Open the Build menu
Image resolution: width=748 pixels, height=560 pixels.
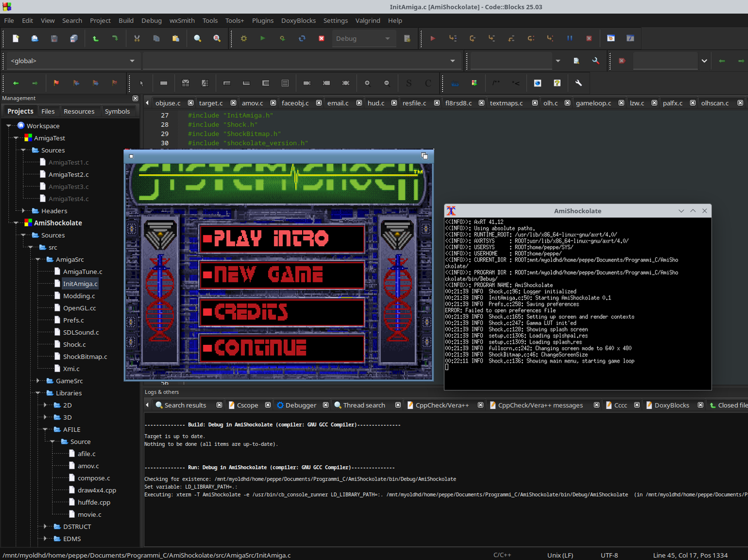[126, 20]
